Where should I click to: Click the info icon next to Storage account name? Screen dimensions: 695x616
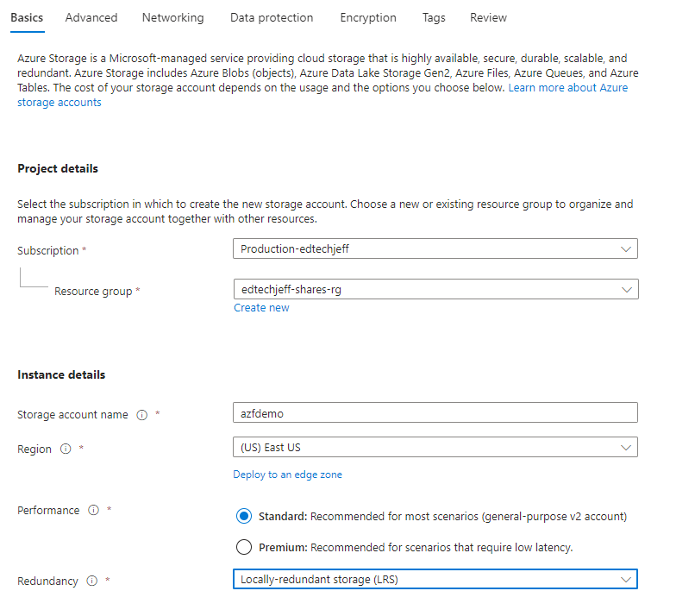(142, 415)
